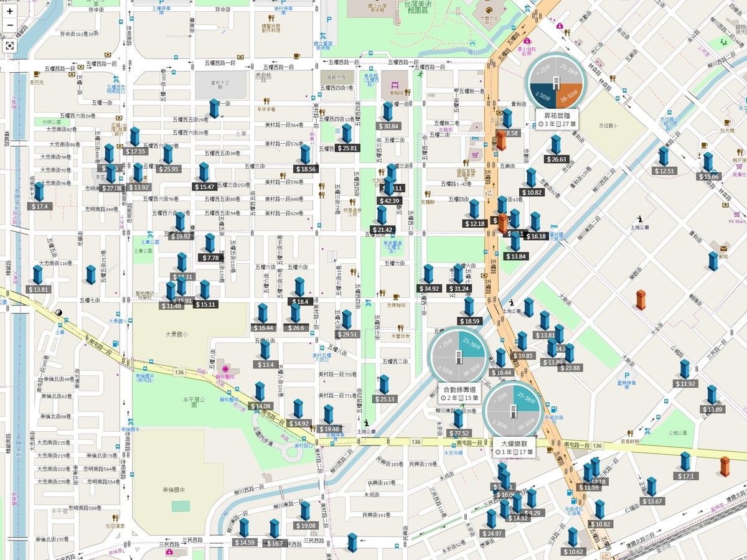This screenshot has width=747, height=560.
Task: Click the $19.08 price label
Action: (x=306, y=526)
